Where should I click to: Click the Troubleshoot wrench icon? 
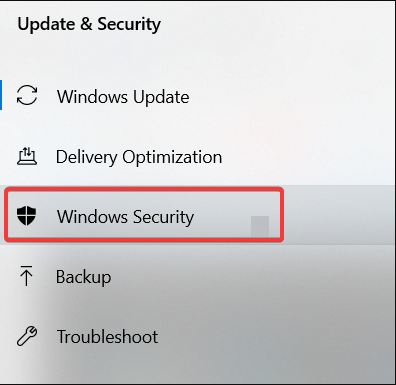[27, 336]
